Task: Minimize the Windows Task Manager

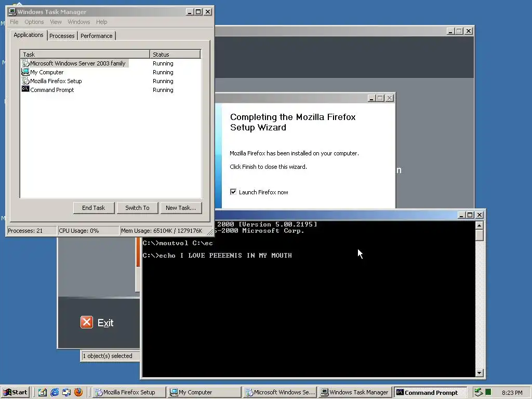Action: click(x=189, y=12)
